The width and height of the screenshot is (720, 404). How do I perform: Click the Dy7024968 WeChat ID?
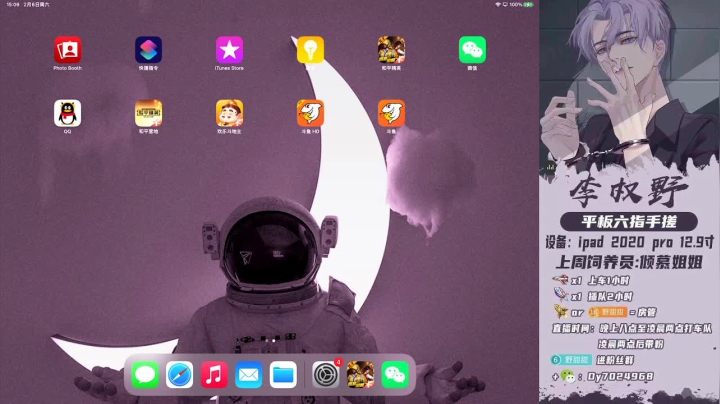[x=620, y=376]
